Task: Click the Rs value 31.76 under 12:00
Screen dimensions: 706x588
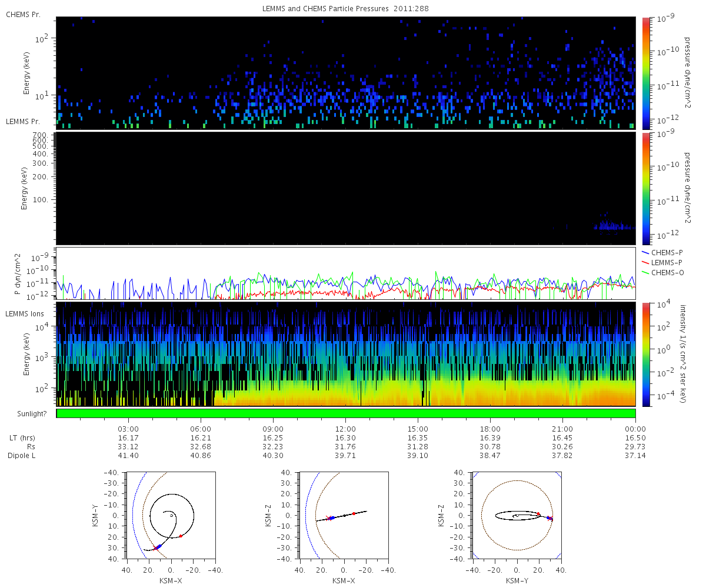Action: point(345,447)
